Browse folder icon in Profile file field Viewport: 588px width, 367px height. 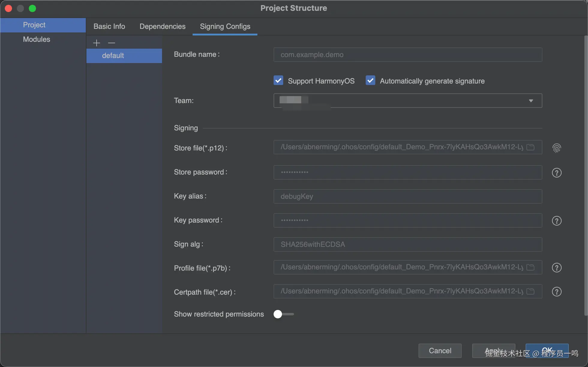[x=530, y=267]
